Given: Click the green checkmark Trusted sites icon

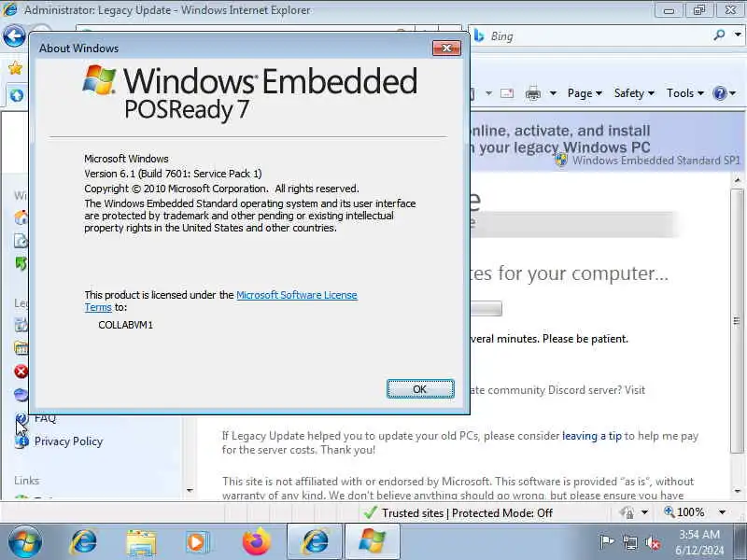Looking at the screenshot, I should [x=370, y=512].
